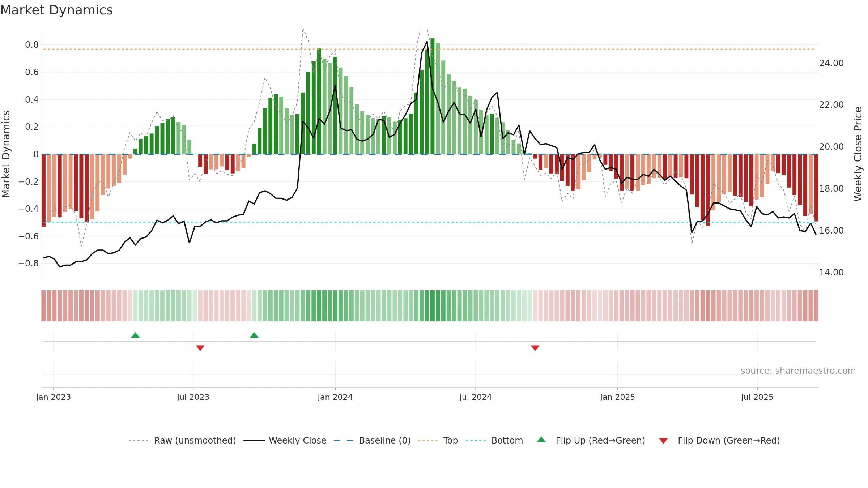The width and height of the screenshot is (868, 488).
Task: Click the 0.8 left axis tick label
Action: (x=32, y=45)
